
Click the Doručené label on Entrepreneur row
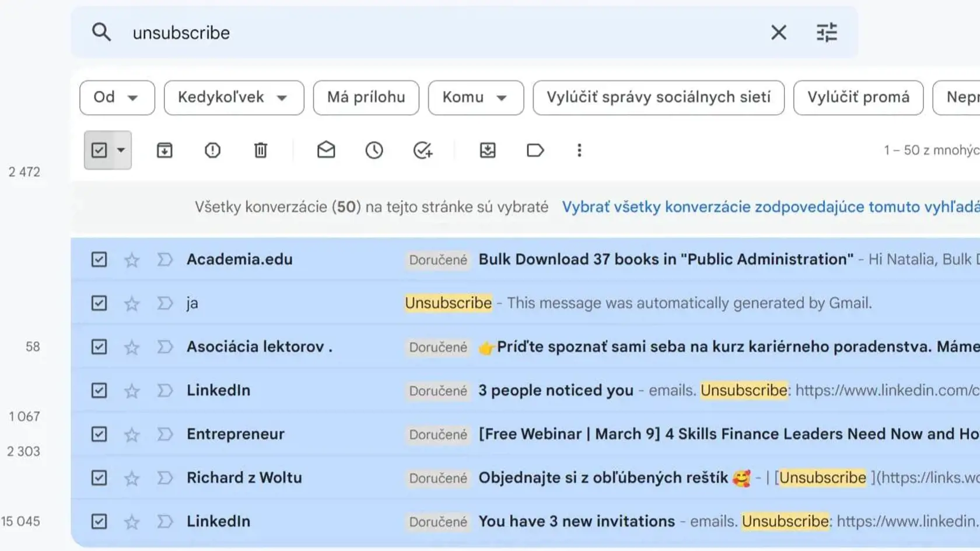tap(438, 435)
